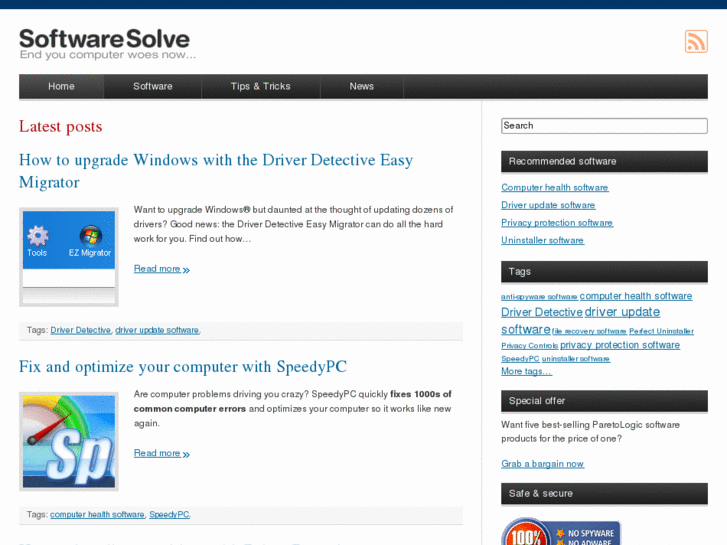Screen dimensions: 727x545
Task: Open the Privacy protection software recommended link
Action: click(x=557, y=223)
